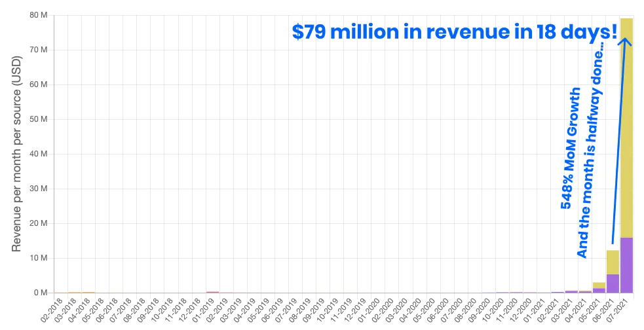The image size is (644, 330).
Task: Click the 80 M y-axis label
Action: [x=38, y=15]
